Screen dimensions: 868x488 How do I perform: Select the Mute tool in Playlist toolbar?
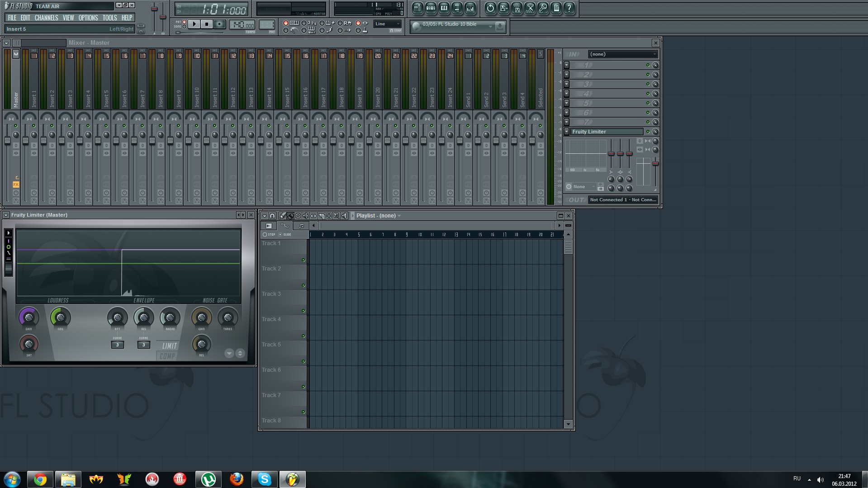pyautogui.click(x=306, y=216)
